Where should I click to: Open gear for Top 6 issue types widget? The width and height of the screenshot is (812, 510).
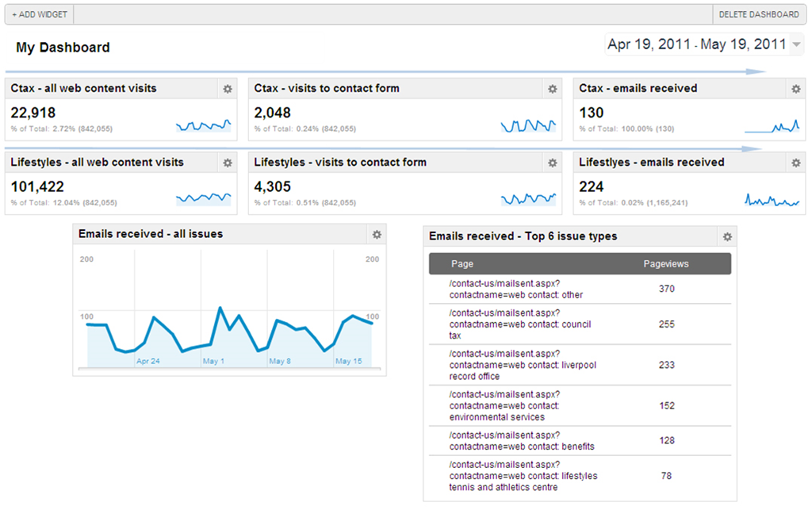(x=727, y=236)
